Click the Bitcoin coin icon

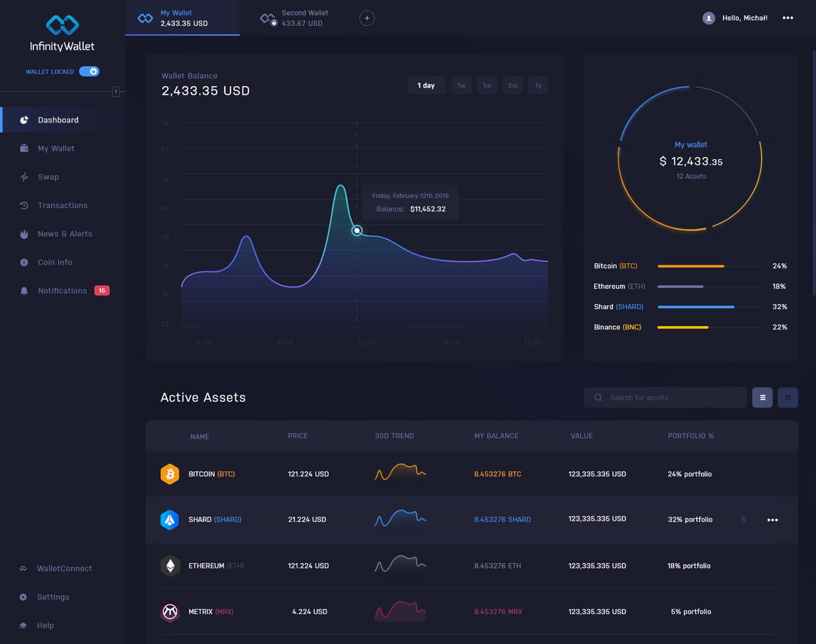(x=169, y=474)
